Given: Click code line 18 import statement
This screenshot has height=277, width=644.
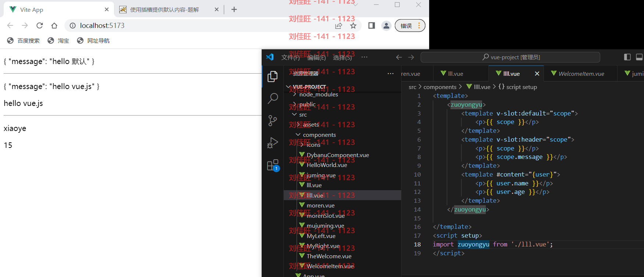Looking at the screenshot, I should point(493,244).
